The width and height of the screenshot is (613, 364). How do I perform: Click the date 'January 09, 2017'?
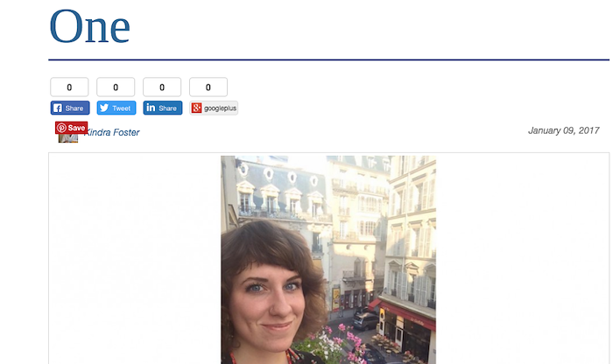(563, 130)
